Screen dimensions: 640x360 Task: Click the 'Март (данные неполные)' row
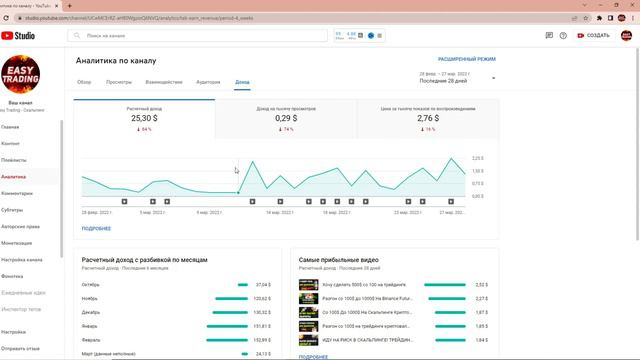coord(176,354)
